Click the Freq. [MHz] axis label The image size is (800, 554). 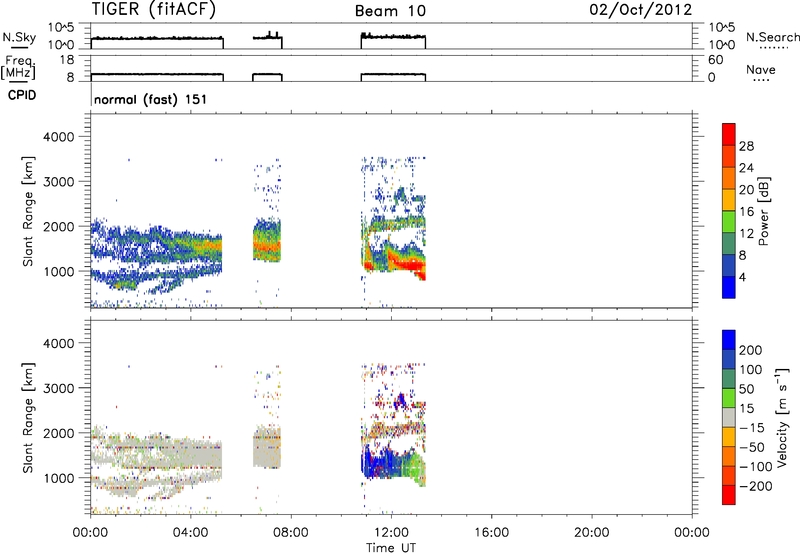click(x=20, y=67)
